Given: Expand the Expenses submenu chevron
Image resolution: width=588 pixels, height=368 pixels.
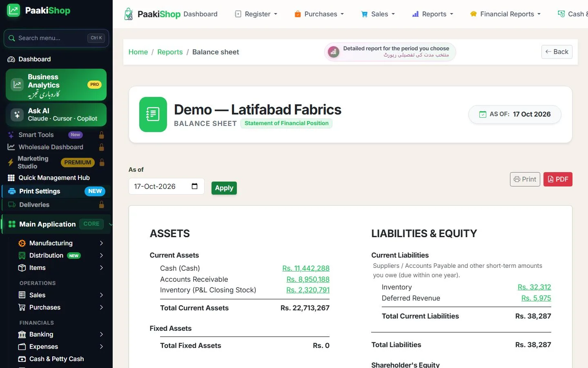Looking at the screenshot, I should tap(101, 347).
